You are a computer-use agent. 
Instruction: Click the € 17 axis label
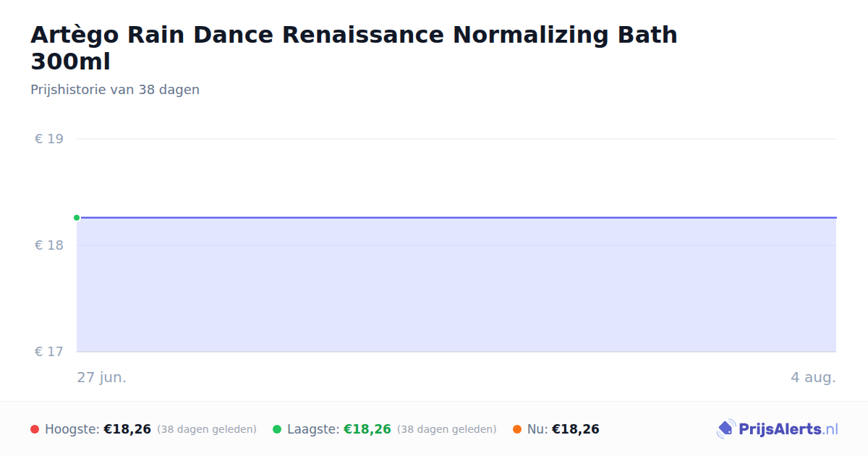49,352
